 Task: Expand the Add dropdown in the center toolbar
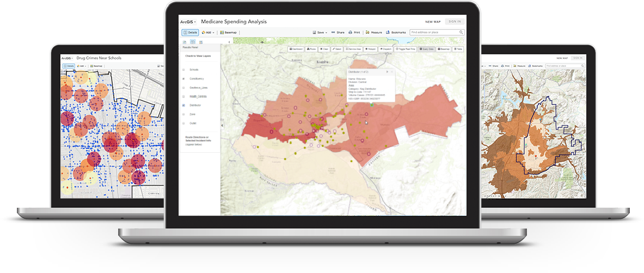pos(208,33)
